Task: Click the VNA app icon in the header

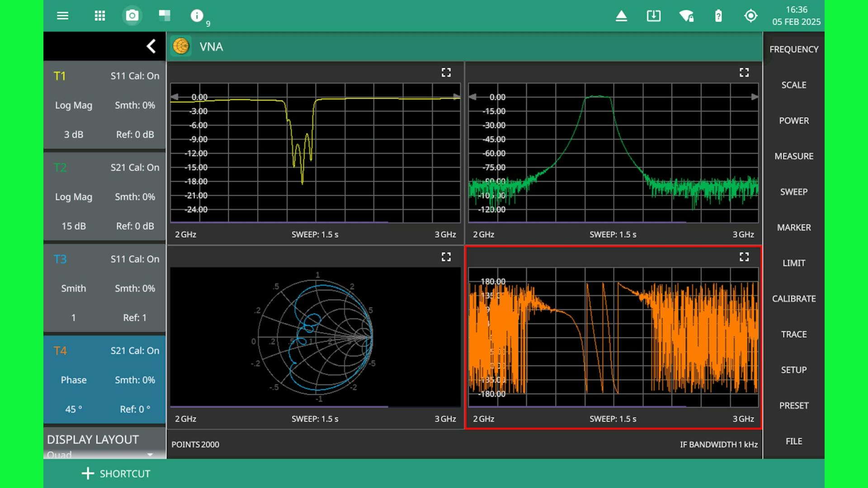Action: (x=181, y=47)
